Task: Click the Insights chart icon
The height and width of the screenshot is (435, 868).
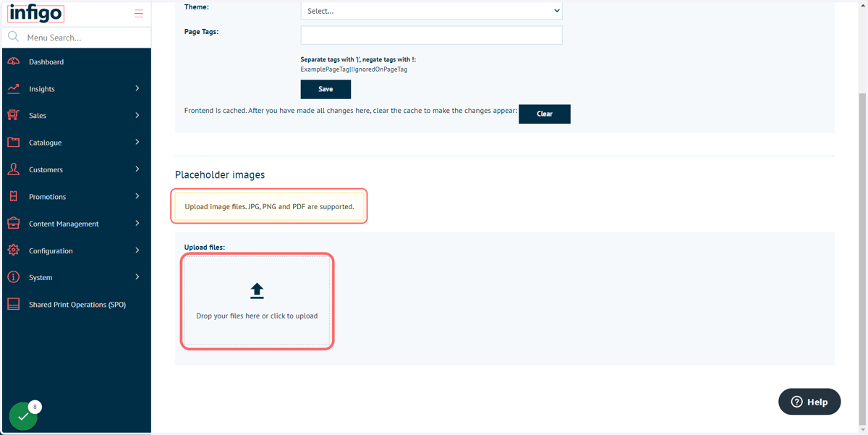Action: click(13, 88)
